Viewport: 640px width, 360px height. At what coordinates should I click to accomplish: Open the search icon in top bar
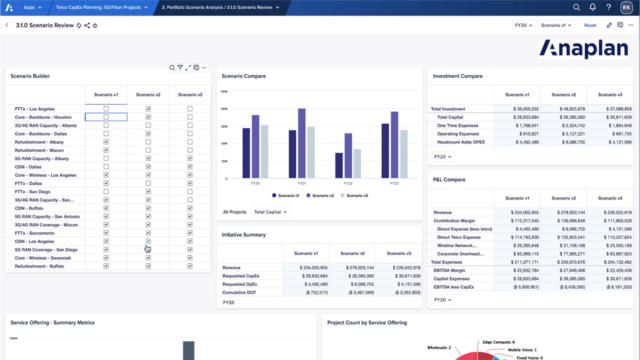tap(576, 7)
